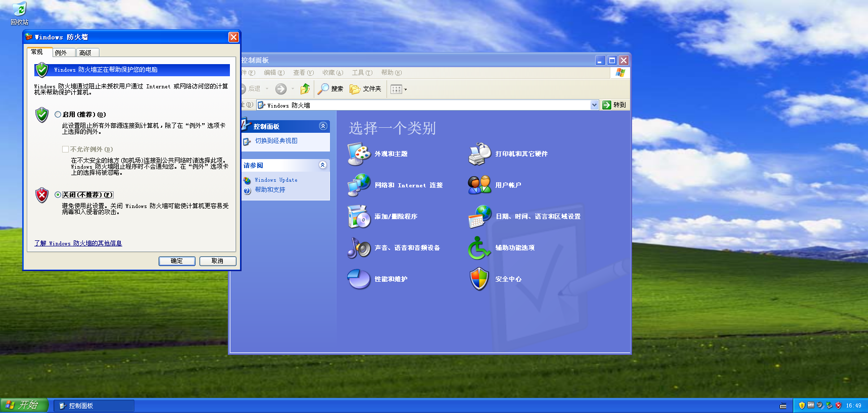The width and height of the screenshot is (868, 413).
Task: Select the firewall On (启用 推荐) radio button
Action: 58,115
